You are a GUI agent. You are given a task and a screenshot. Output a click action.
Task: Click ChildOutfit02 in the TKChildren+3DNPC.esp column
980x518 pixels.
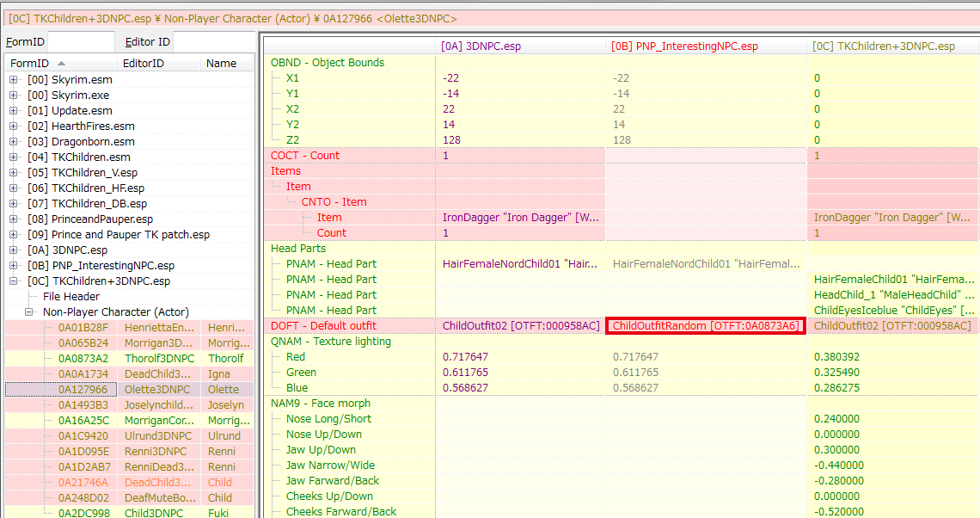tap(892, 326)
